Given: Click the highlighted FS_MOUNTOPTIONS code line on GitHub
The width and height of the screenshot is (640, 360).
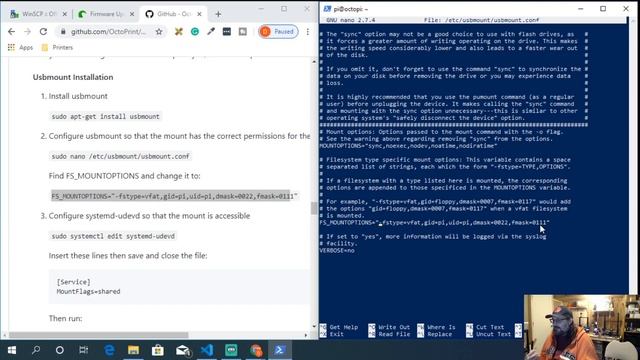Looking at the screenshot, I should coord(174,196).
